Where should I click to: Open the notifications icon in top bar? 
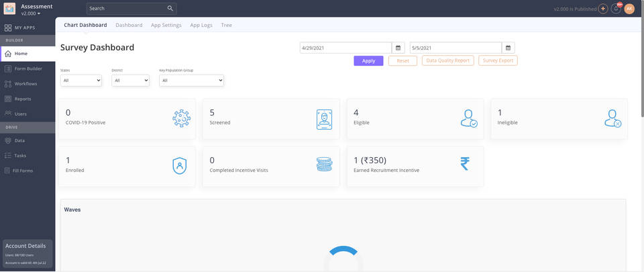pyautogui.click(x=615, y=9)
